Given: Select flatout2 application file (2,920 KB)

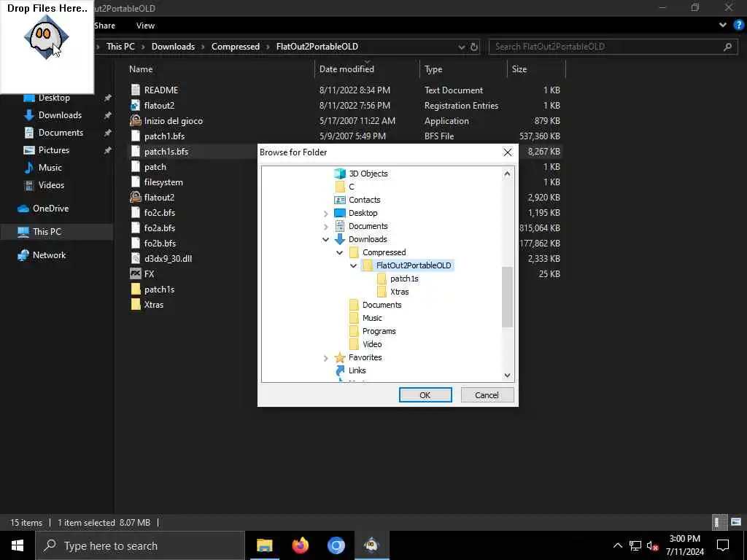Looking at the screenshot, I should pos(159,197).
